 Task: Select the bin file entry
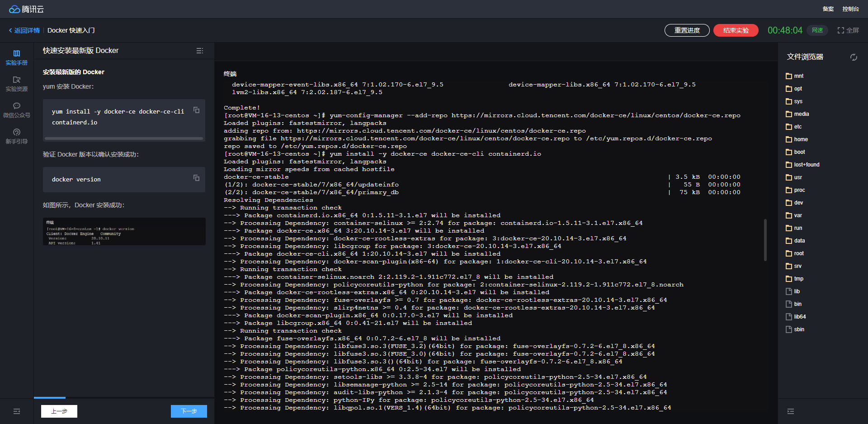coord(794,304)
